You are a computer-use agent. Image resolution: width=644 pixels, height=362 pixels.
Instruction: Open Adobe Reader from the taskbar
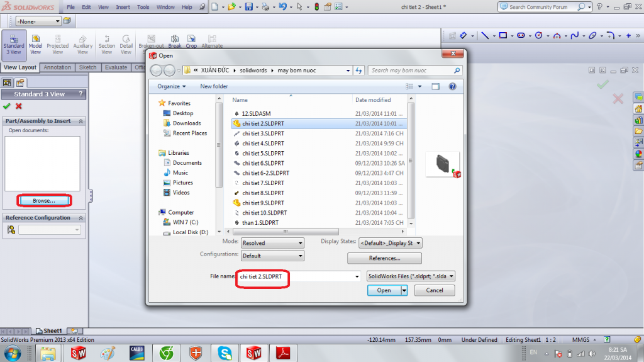click(283, 353)
